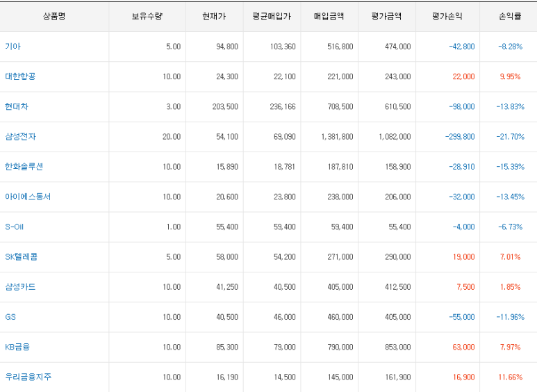The width and height of the screenshot is (537, 392).
Task: Select 한화솔루션 loss value -28,910
Action: 462,167
